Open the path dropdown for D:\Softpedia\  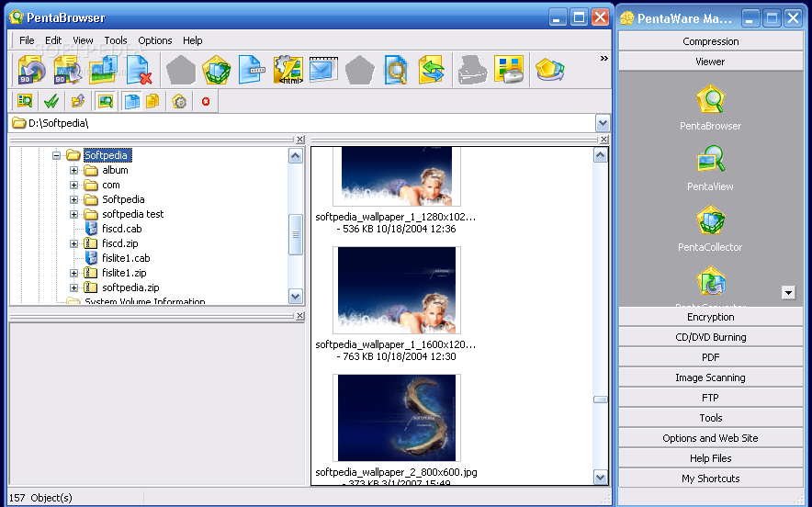(x=603, y=123)
